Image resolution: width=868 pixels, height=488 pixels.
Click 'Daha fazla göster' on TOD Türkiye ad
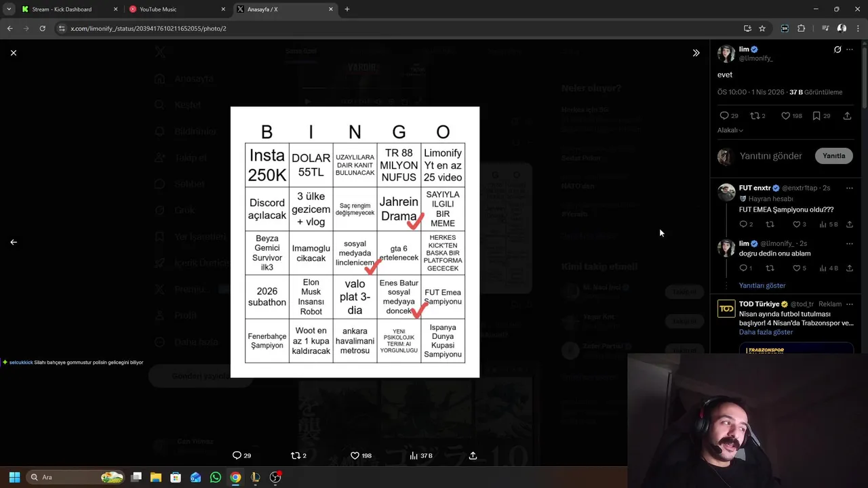click(x=766, y=332)
